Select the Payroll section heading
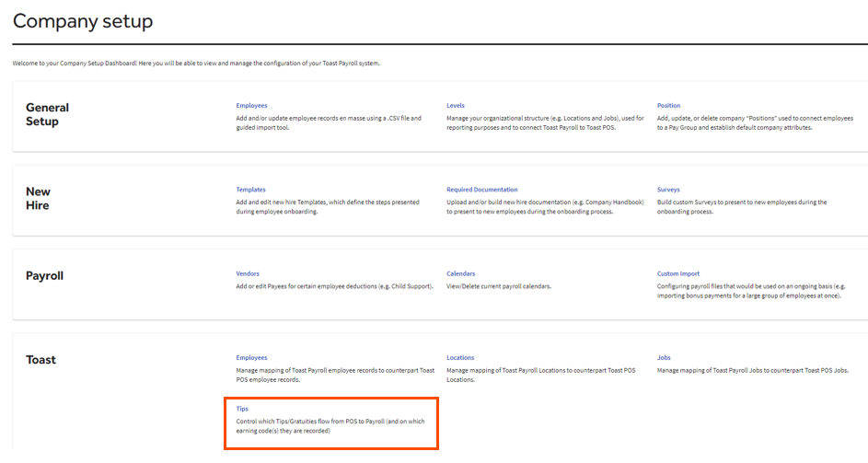 pos(44,275)
